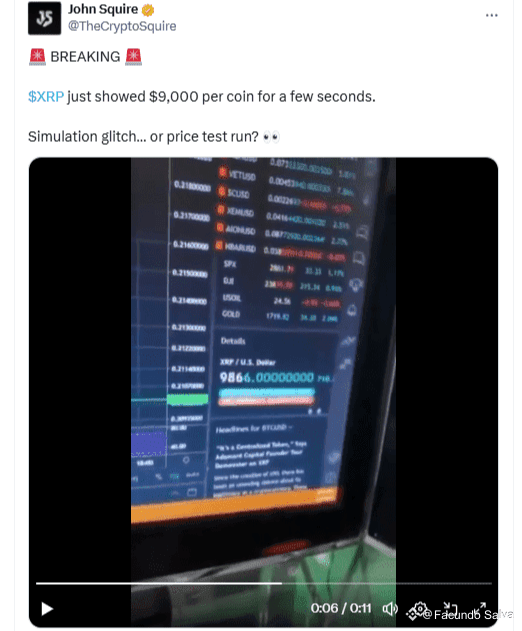Click the eyes emoji after 'test run?'
Viewport: 522px width, 631px height.
tap(270, 137)
